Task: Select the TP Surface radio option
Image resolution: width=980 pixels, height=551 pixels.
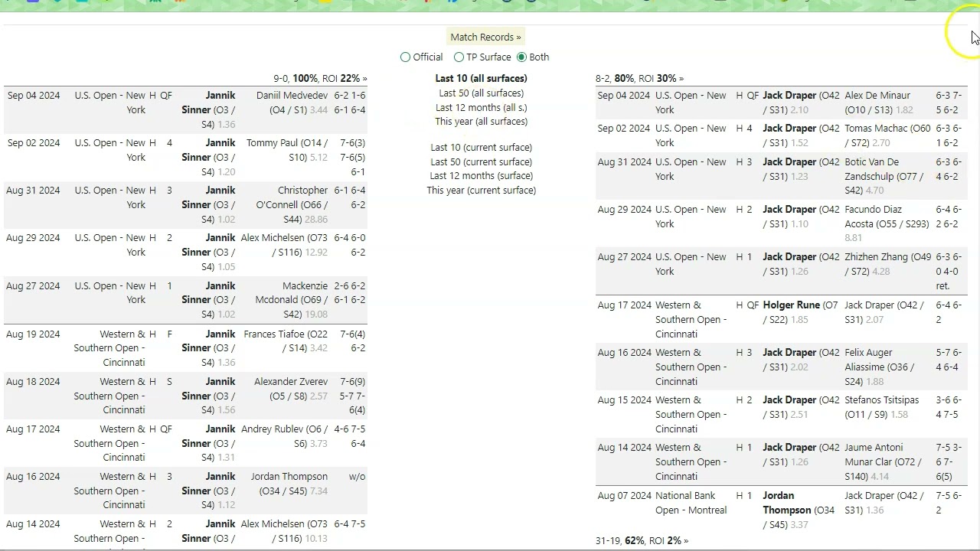Action: (x=459, y=57)
